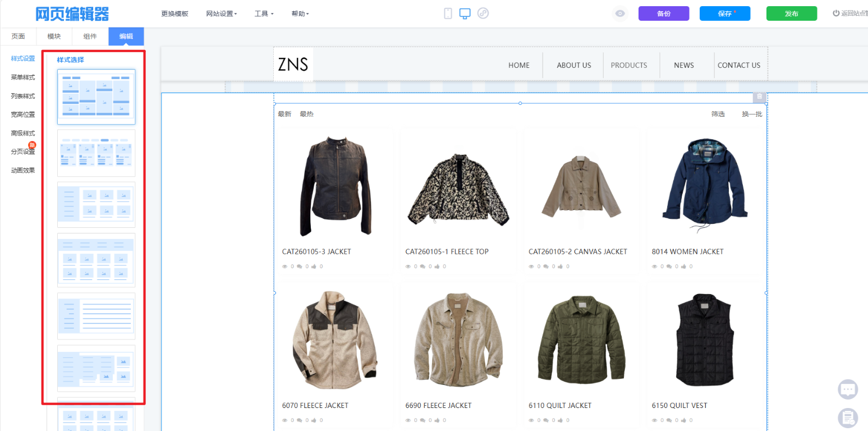Viewport: 868px width, 431px height.
Task: Click views eye icon under CAT260105-3 JACKET
Action: [x=285, y=267]
